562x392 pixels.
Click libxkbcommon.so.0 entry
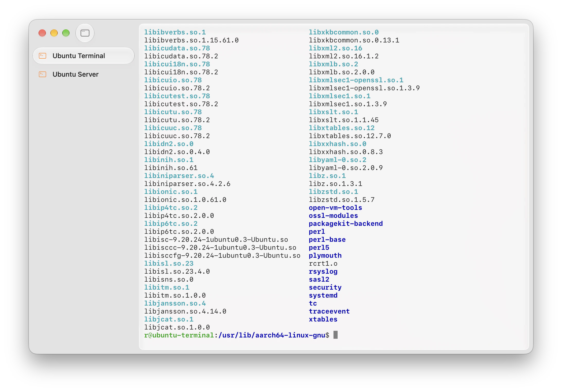[344, 32]
